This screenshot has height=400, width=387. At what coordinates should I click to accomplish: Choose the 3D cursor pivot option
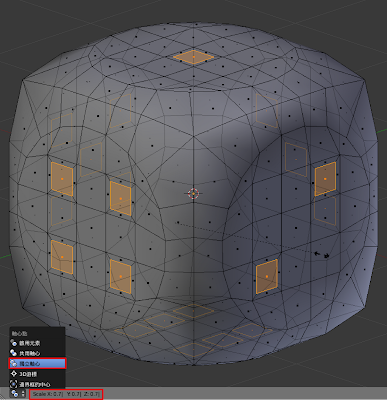[x=37, y=374]
